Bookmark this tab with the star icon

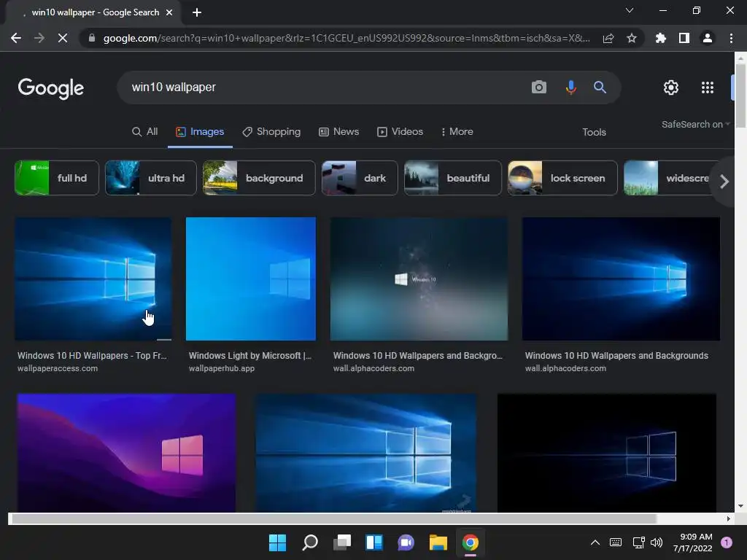pos(631,38)
